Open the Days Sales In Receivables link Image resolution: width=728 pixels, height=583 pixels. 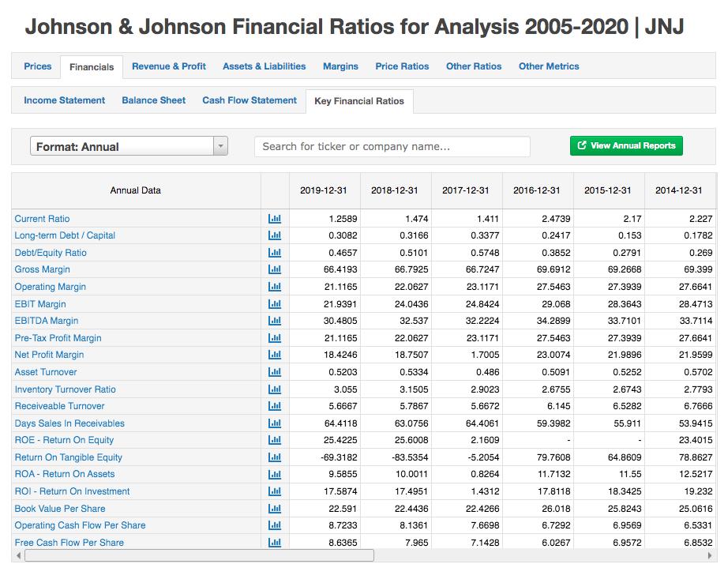click(69, 423)
